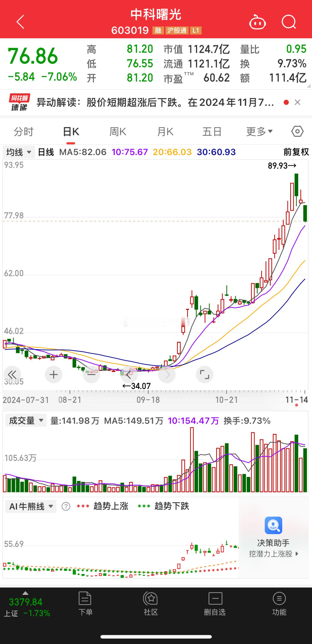Tap the latest 11-14 candlestick

coord(305,213)
